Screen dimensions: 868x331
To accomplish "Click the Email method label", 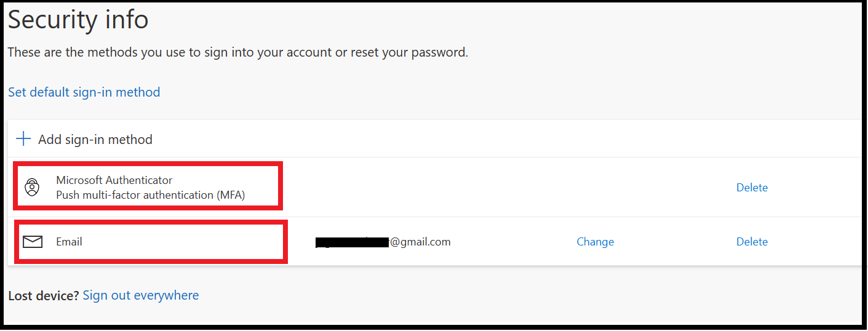I will click(69, 242).
